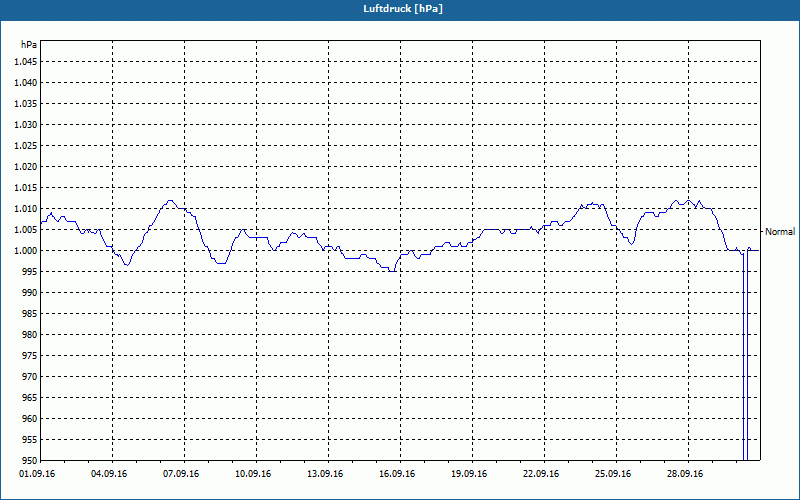This screenshot has height=500, width=800.
Task: Click the 975 y-axis label
Action: click(x=30, y=356)
